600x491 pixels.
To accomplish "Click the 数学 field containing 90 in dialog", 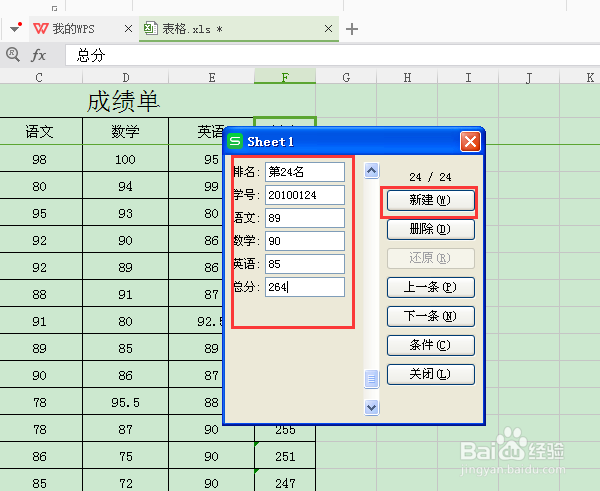I will (x=305, y=241).
